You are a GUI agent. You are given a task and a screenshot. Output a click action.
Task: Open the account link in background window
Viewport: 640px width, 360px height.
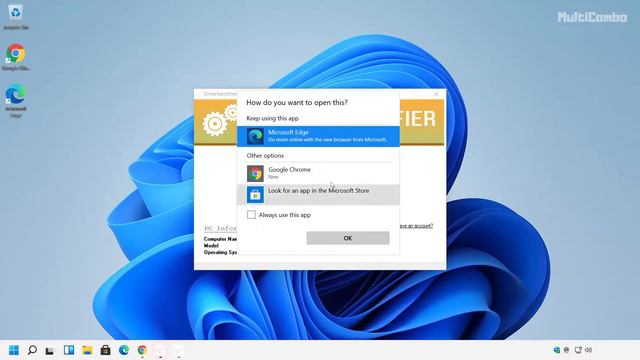click(x=416, y=226)
